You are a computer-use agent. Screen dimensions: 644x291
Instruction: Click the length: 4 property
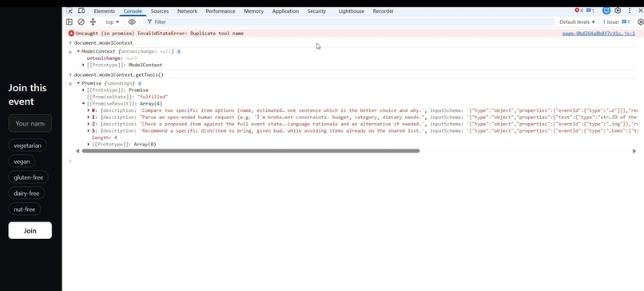pos(105,138)
